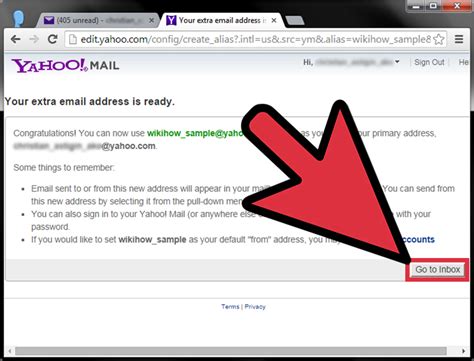Screen dimensions: 474x361
Task: Click the 'Your extra email address is ready.' heading
Action: [90, 101]
